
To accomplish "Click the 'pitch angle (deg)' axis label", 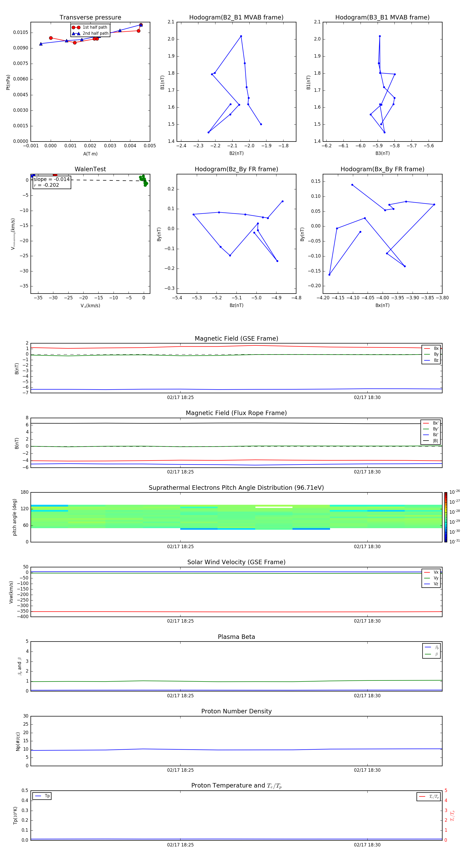I will (14, 517).
